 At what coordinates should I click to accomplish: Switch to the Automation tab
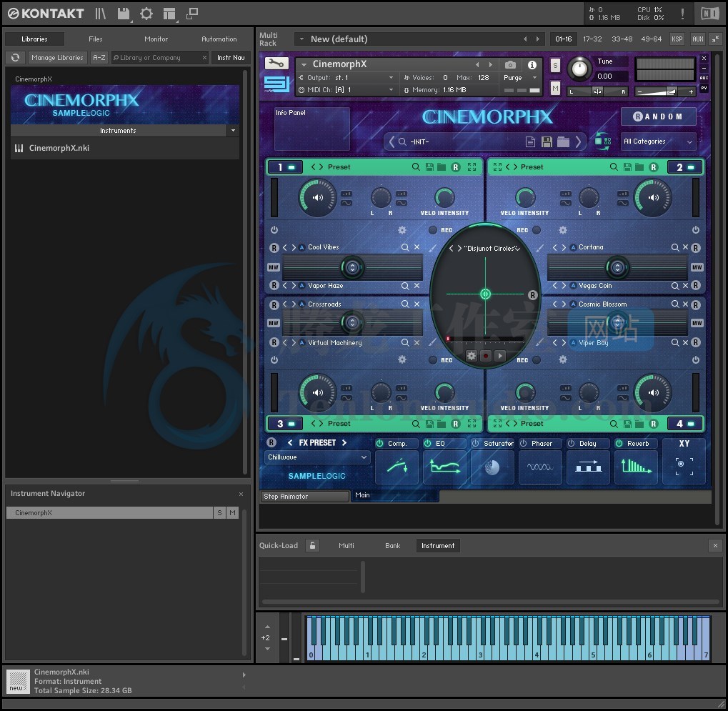point(219,39)
